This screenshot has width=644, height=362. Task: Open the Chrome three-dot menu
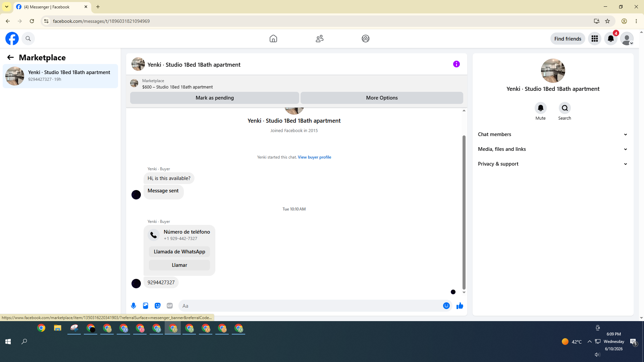click(x=636, y=21)
